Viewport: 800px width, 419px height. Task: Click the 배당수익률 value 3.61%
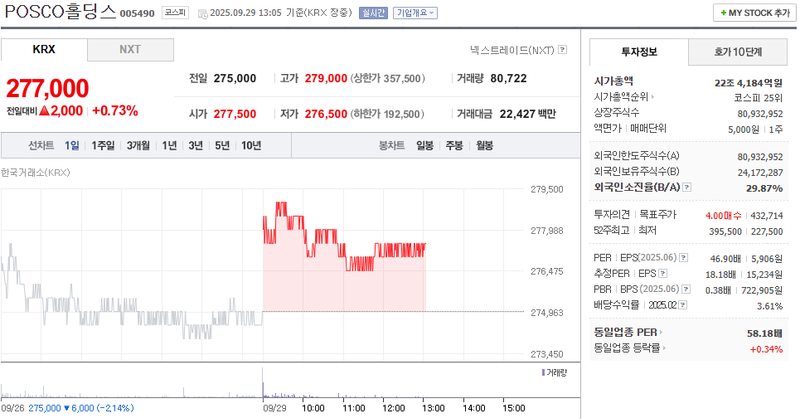[x=770, y=306]
